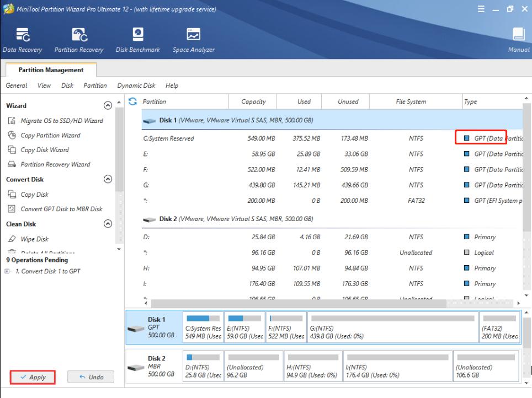Image resolution: width=532 pixels, height=398 pixels.
Task: Start Migrate OS to SSD/HD Wizard
Action: pos(61,121)
